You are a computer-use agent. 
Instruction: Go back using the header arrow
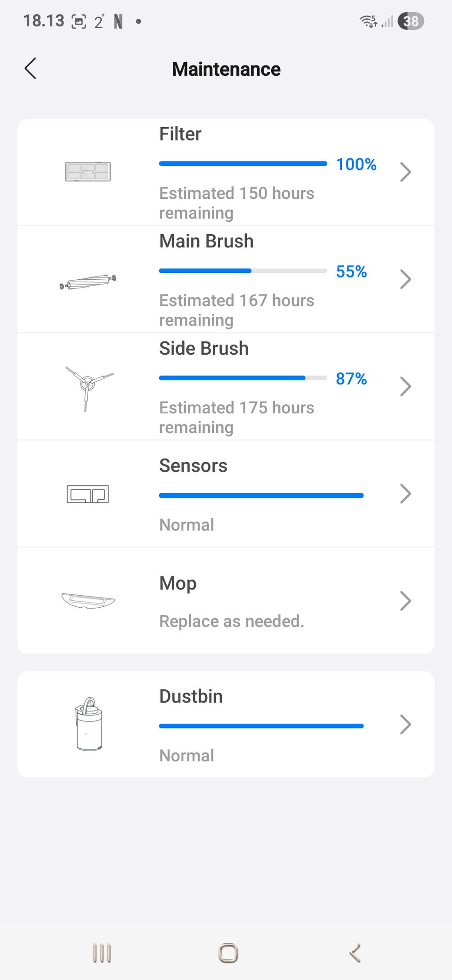click(x=31, y=69)
